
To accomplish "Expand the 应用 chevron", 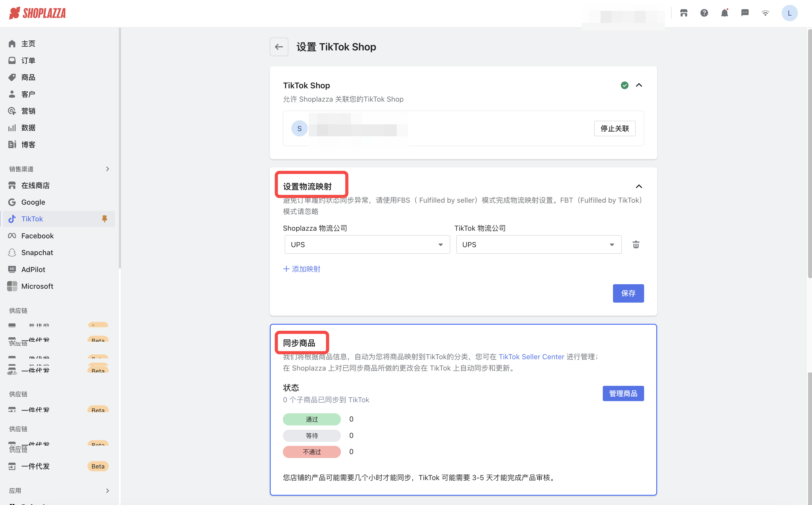I will [108, 491].
